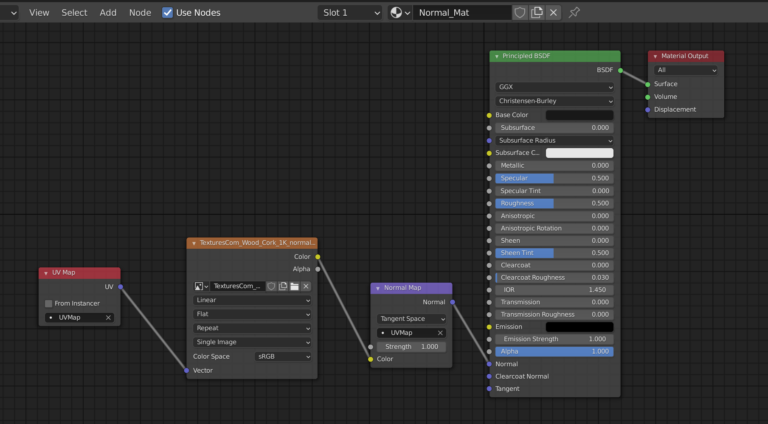Clear UVMap field in UV Map node
Image resolution: width=768 pixels, height=424 pixels.
[108, 318]
